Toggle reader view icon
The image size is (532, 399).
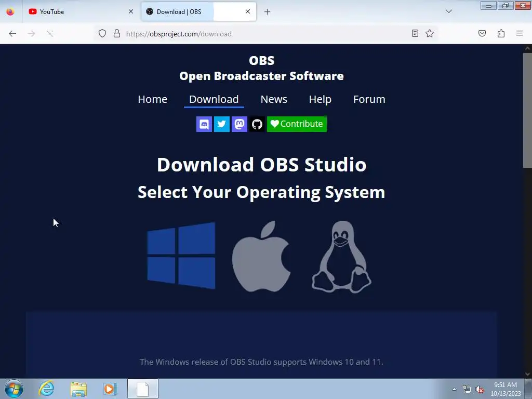415,33
